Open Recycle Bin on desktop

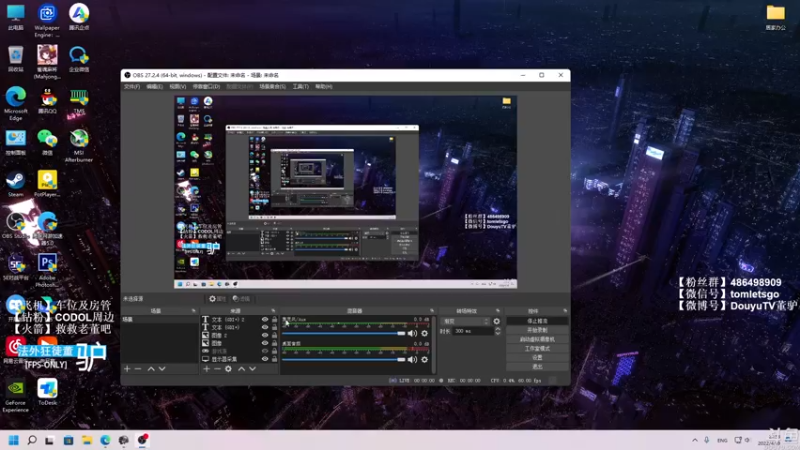[15, 59]
